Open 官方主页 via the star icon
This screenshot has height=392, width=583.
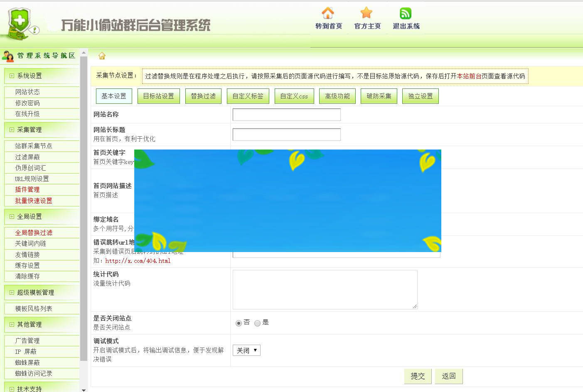click(x=367, y=14)
